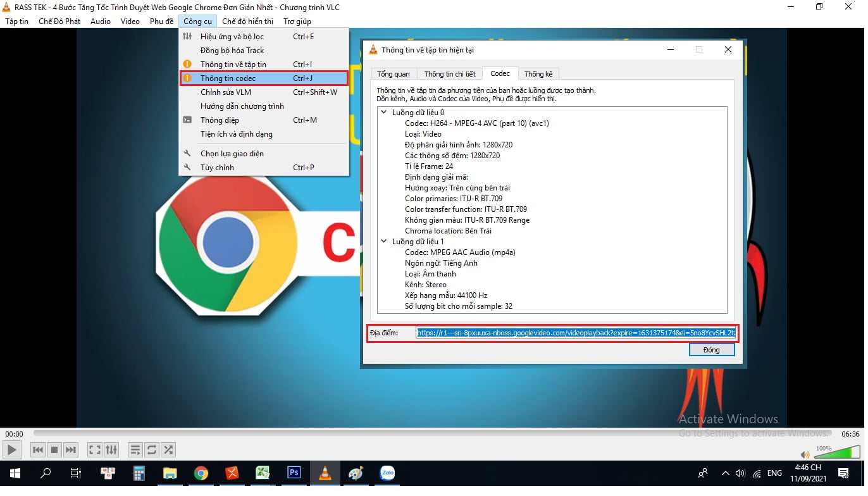Viewport: 868px width, 496px height.
Task: Stop the video playback
Action: (x=54, y=450)
